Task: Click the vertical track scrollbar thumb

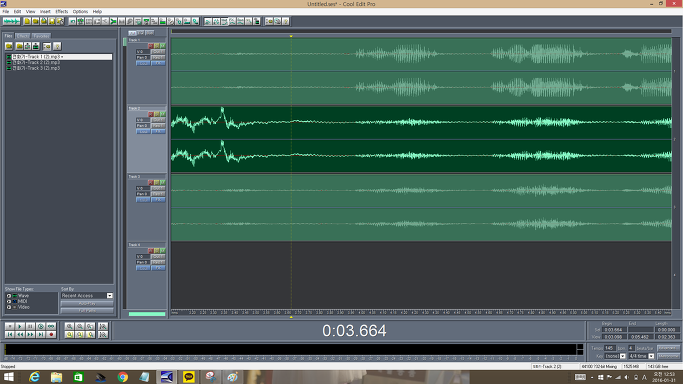Action: coord(125,42)
